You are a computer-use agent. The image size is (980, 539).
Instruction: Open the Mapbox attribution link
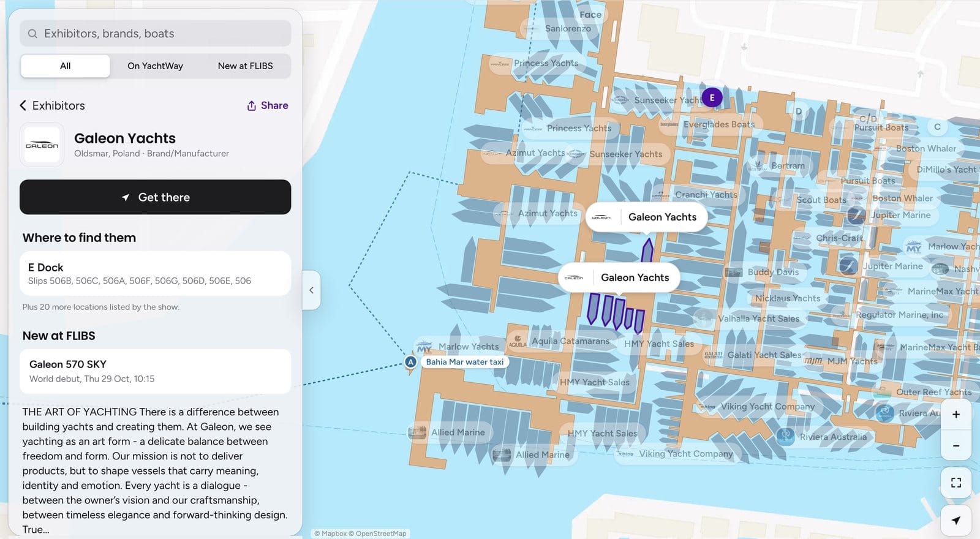click(330, 533)
